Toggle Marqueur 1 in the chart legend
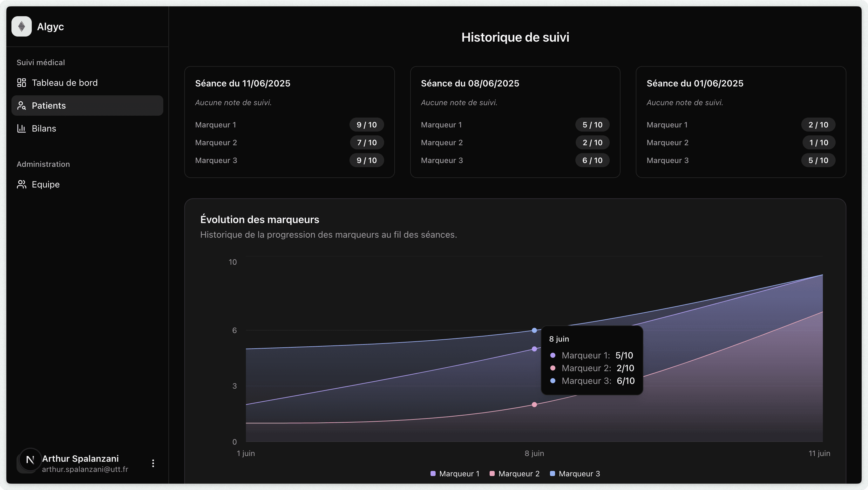 pos(455,473)
